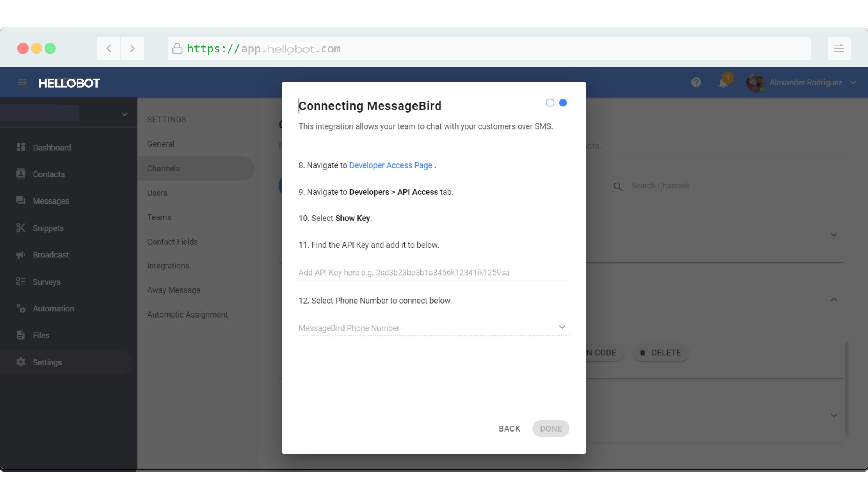Open Contacts from the sidebar
The height and width of the screenshot is (498, 868).
coord(49,174)
